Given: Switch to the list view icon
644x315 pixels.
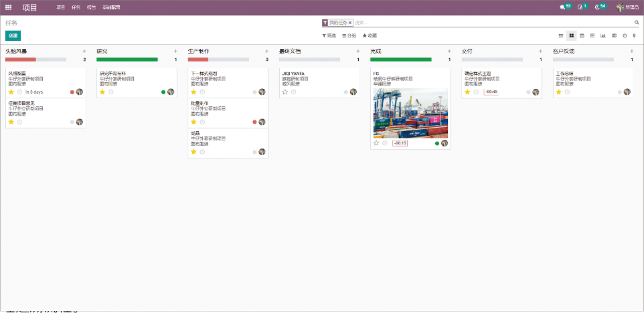Looking at the screenshot, I should (x=561, y=35).
